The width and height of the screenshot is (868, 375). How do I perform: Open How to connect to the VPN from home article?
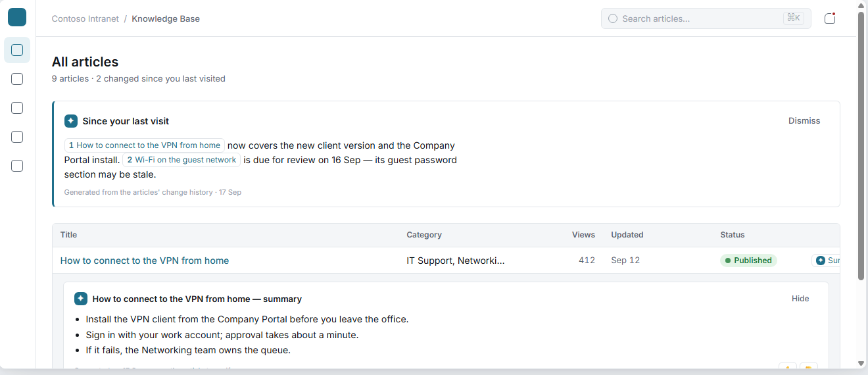click(145, 261)
